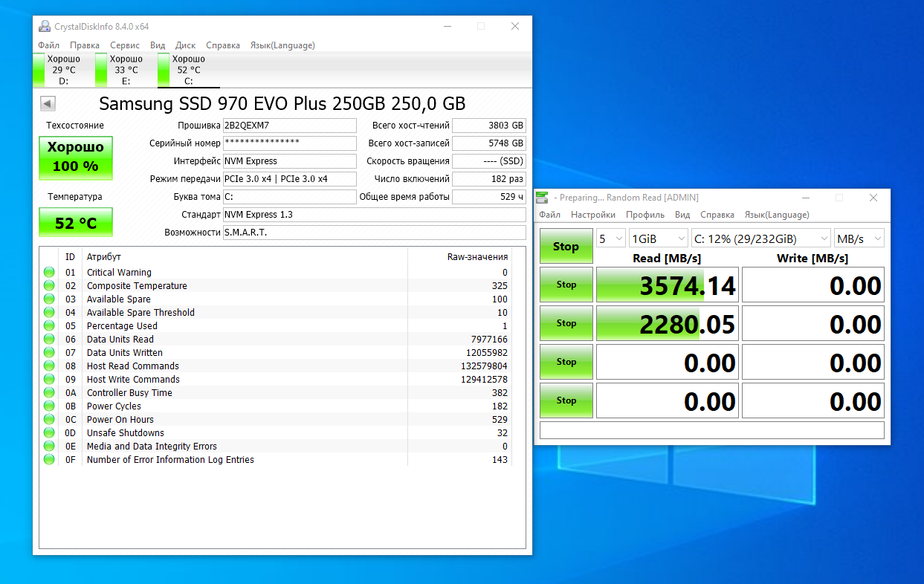Click status dot for Data Units Read
The width and height of the screenshot is (924, 584).
click(x=49, y=340)
